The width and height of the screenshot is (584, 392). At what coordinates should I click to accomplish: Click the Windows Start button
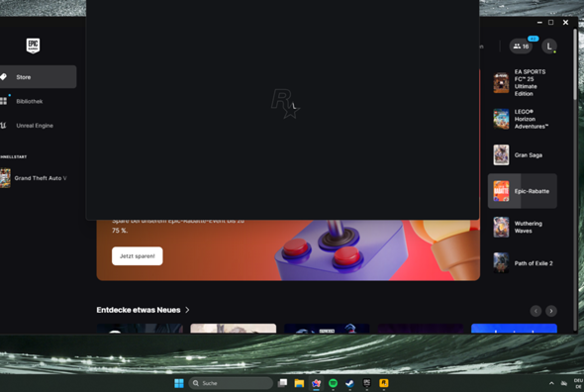click(x=179, y=383)
